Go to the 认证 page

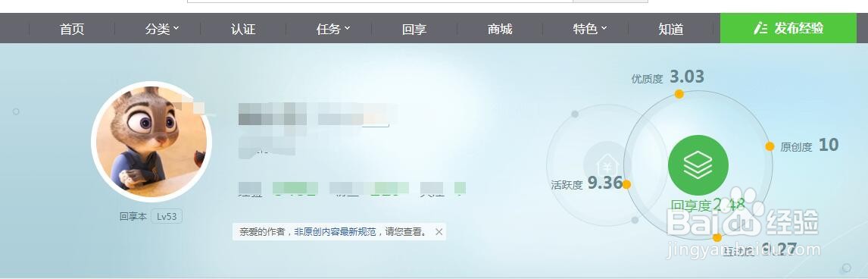click(x=243, y=29)
